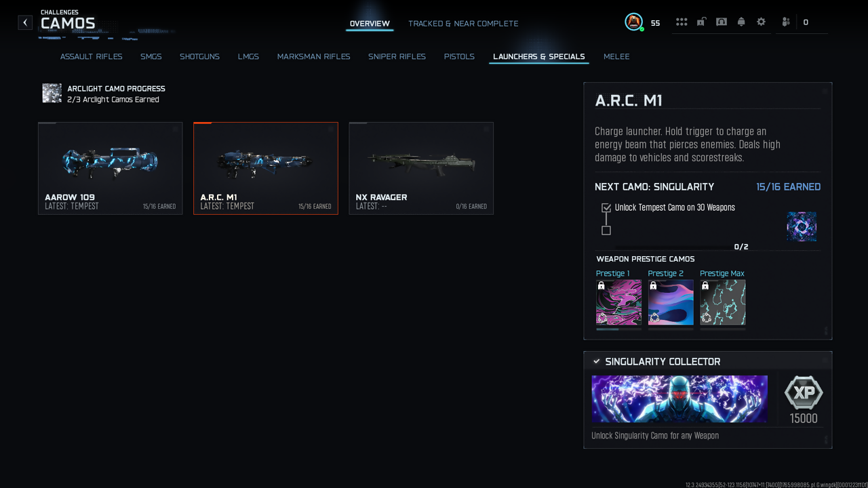Select the NX Ravager weapon card
Image resolution: width=868 pixels, height=488 pixels.
421,168
